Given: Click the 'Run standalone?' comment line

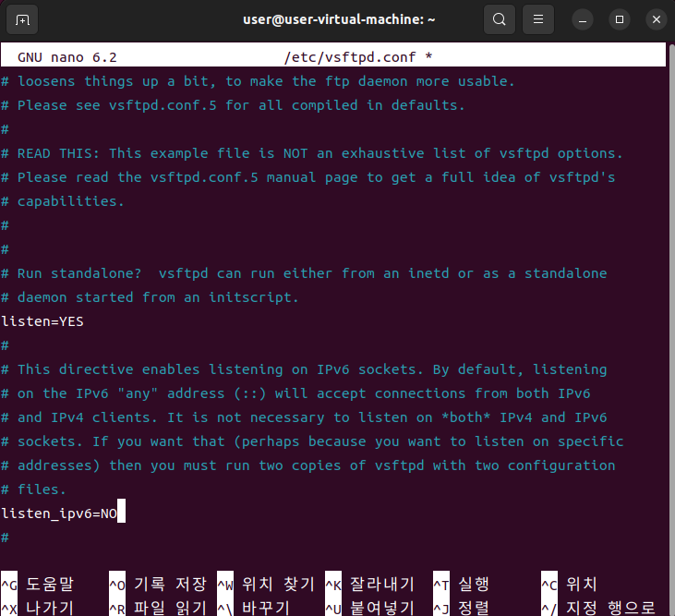Looking at the screenshot, I should (304, 273).
